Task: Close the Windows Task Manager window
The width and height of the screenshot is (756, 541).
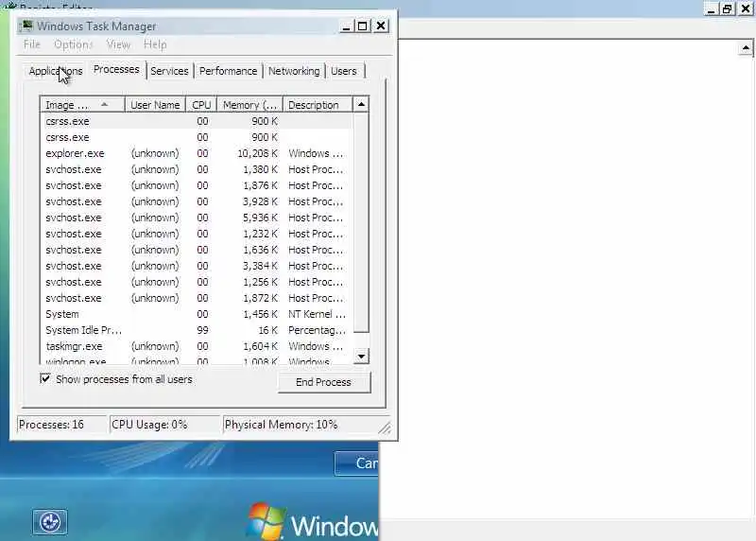Action: (x=381, y=26)
